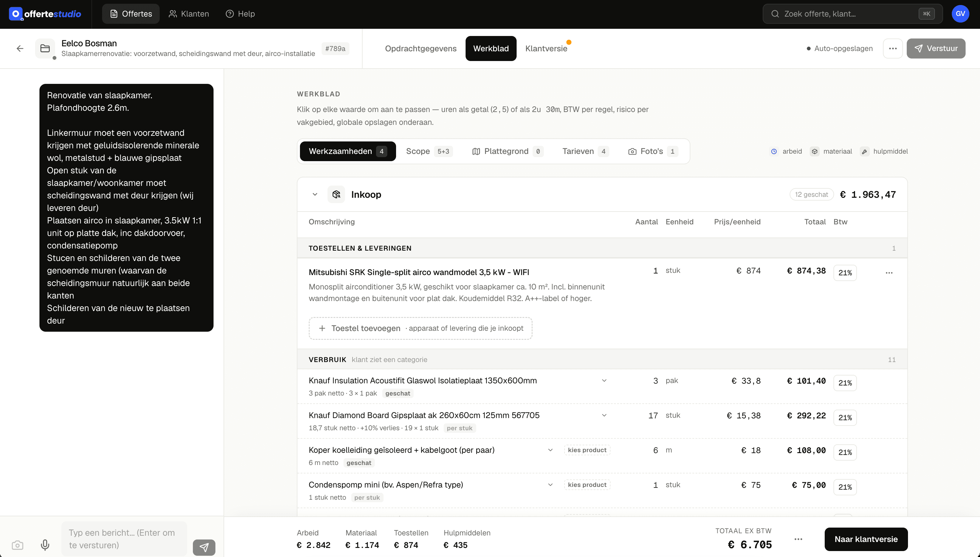Select the Werkzaamheden sub-tab
980x557 pixels.
click(x=348, y=151)
